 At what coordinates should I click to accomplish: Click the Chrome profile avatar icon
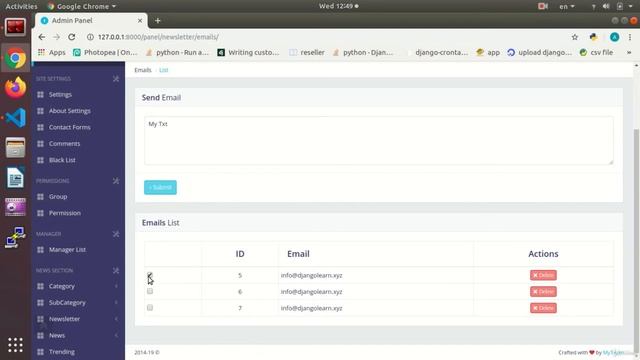point(614,37)
